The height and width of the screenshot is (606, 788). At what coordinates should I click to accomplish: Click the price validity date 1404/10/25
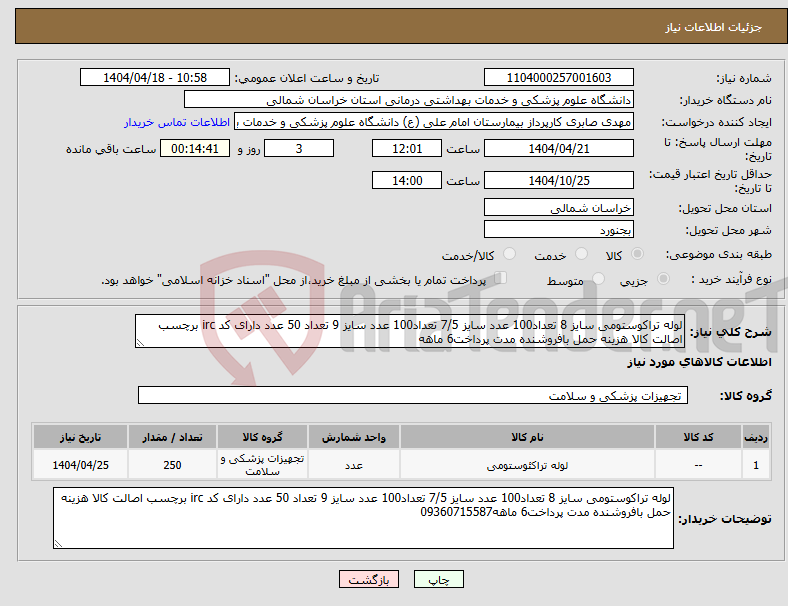click(x=559, y=180)
